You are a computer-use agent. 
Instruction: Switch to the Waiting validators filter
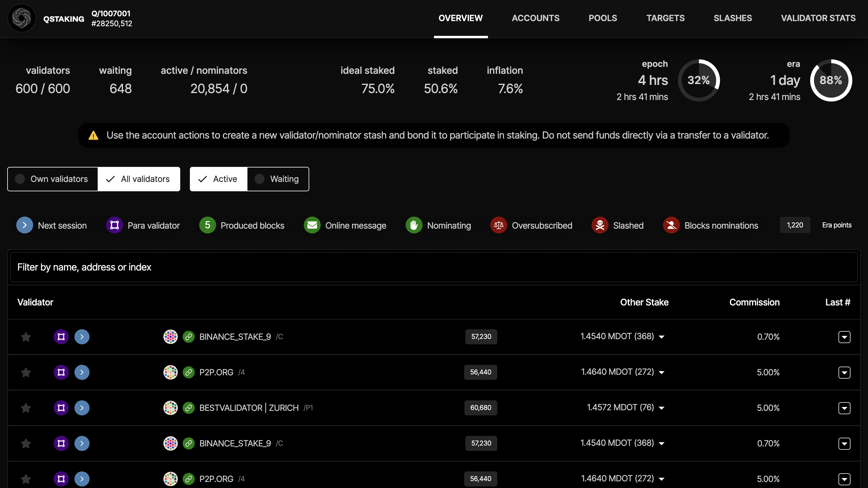[278, 179]
